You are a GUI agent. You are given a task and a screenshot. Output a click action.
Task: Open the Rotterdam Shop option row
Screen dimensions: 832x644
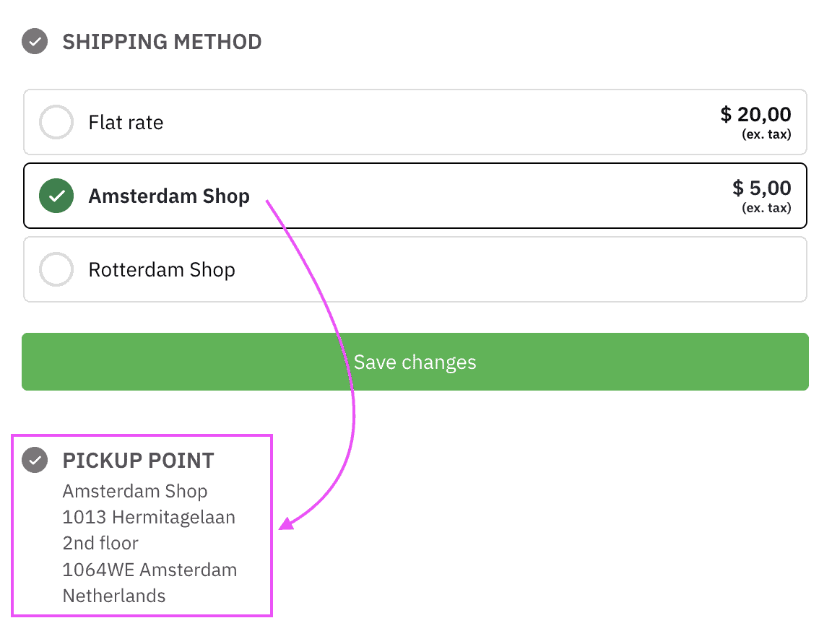point(415,269)
